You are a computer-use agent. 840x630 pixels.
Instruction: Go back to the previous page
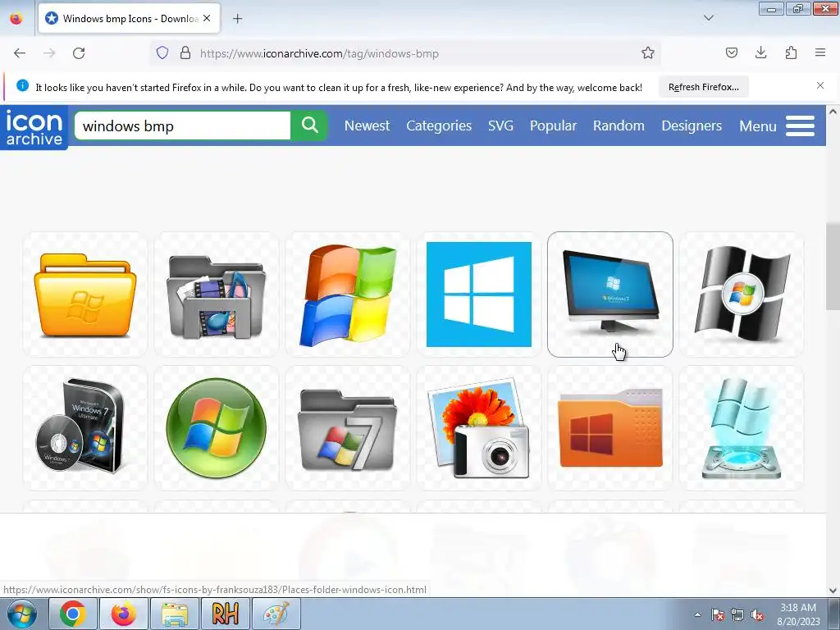tap(20, 53)
